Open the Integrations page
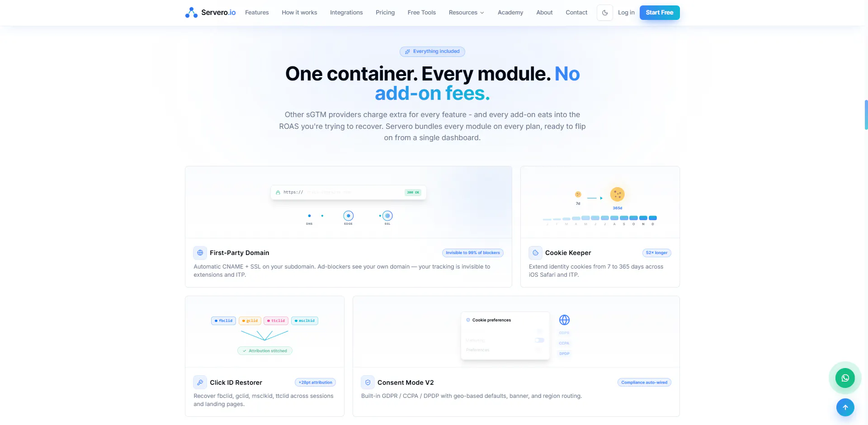Viewport: 868px width, 425px height. [x=346, y=13]
